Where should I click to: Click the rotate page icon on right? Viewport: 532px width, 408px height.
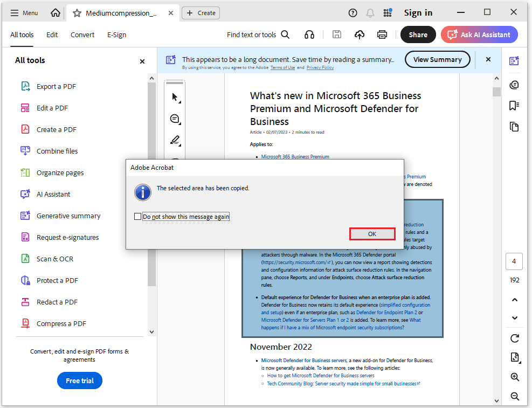pos(515,338)
